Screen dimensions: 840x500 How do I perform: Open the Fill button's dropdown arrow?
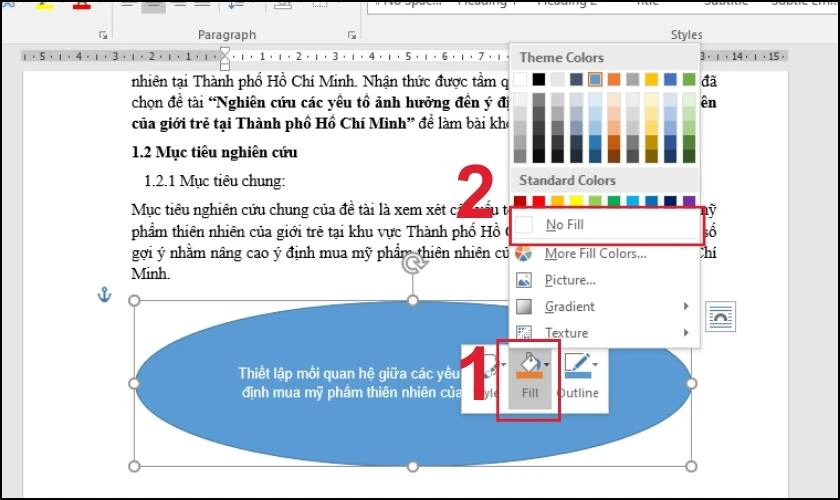click(x=546, y=365)
